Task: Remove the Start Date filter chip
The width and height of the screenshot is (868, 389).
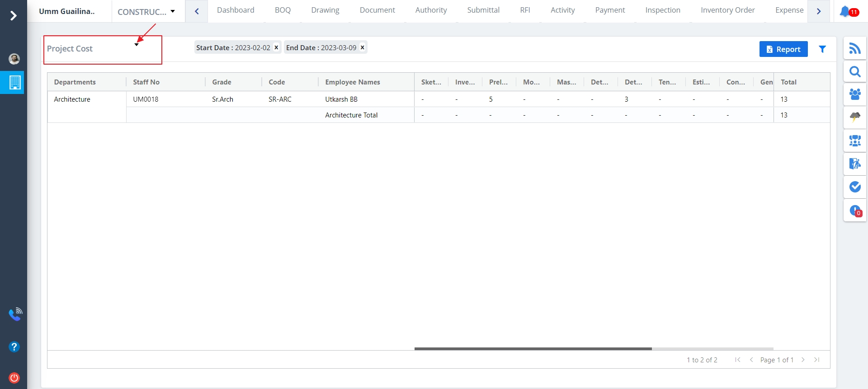Action: (x=276, y=47)
